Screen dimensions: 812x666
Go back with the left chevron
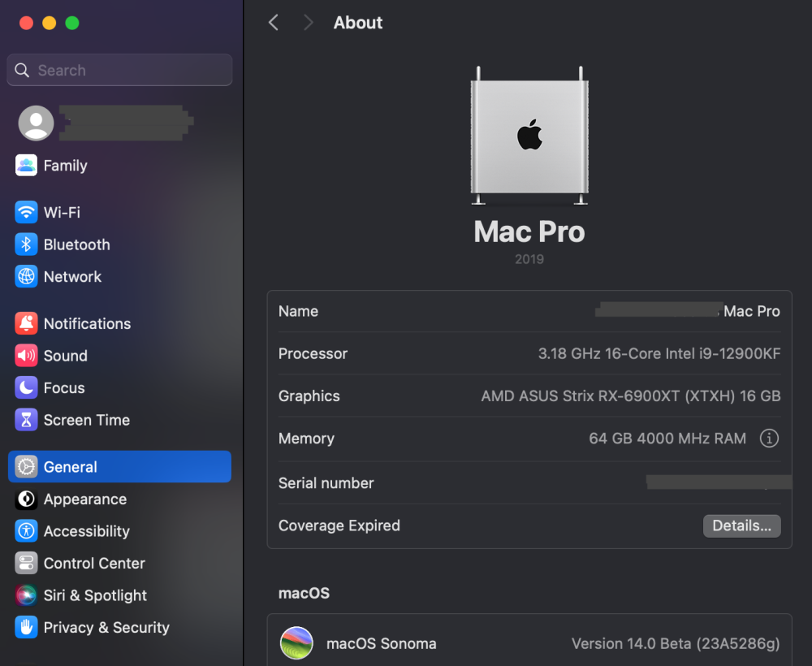[274, 22]
